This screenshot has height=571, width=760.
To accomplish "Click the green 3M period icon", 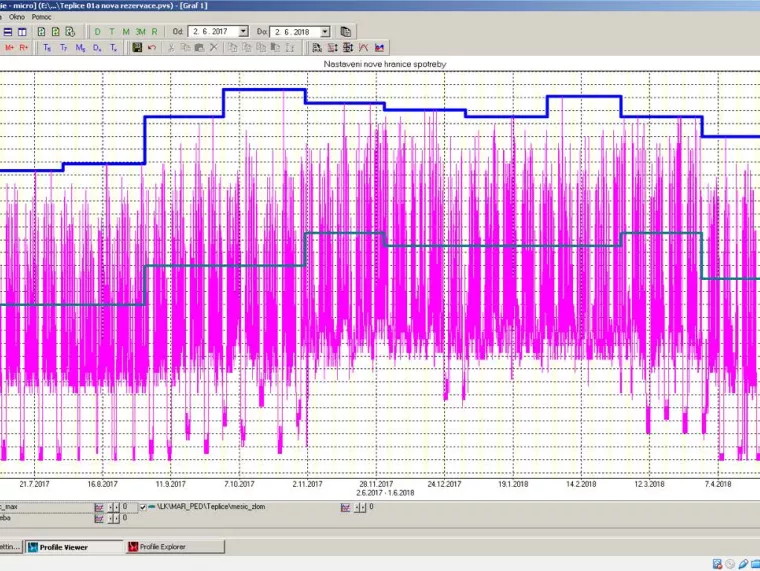I will 140,32.
